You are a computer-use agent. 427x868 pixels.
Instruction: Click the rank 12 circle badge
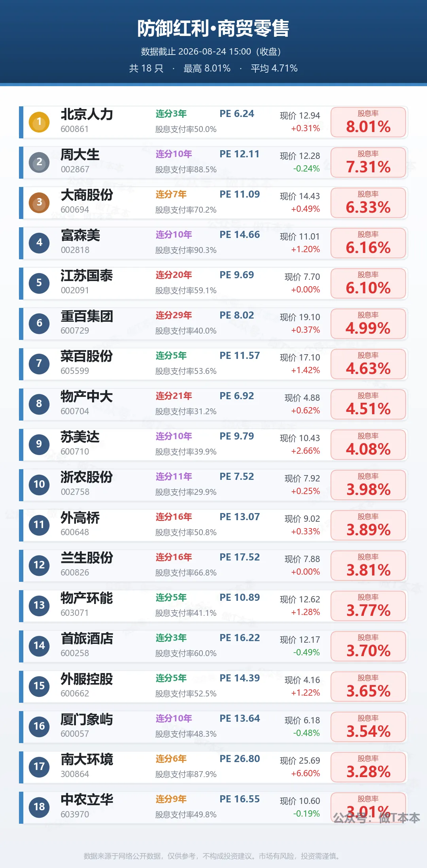(39, 565)
